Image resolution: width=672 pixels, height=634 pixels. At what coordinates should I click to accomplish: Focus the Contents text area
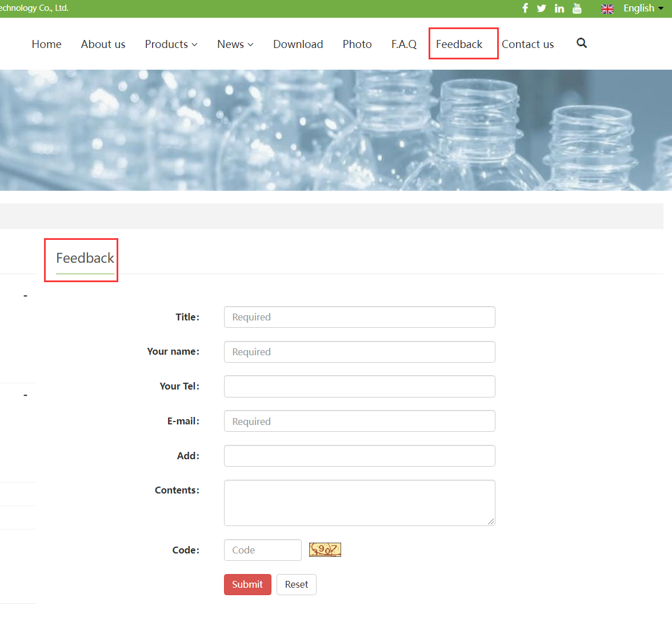[x=359, y=503]
